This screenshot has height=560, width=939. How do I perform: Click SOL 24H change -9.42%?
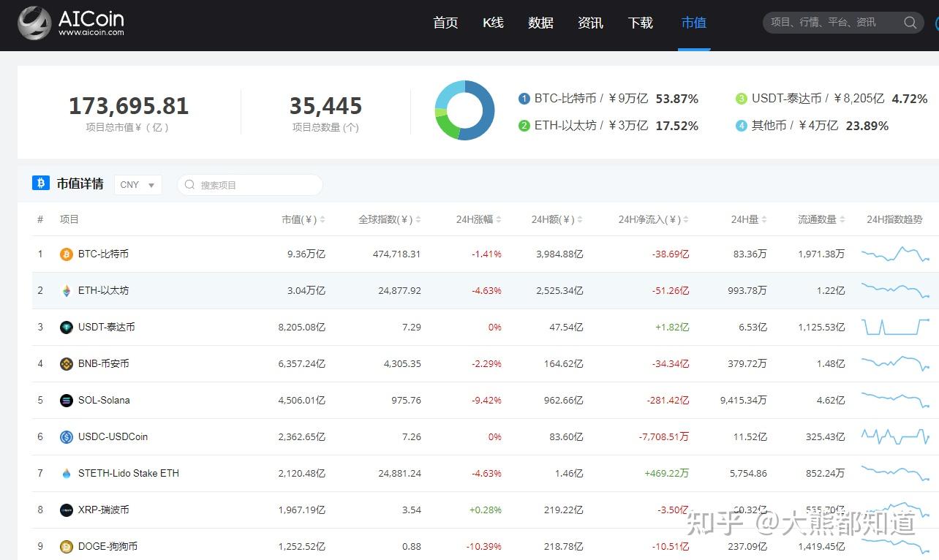[x=486, y=401]
